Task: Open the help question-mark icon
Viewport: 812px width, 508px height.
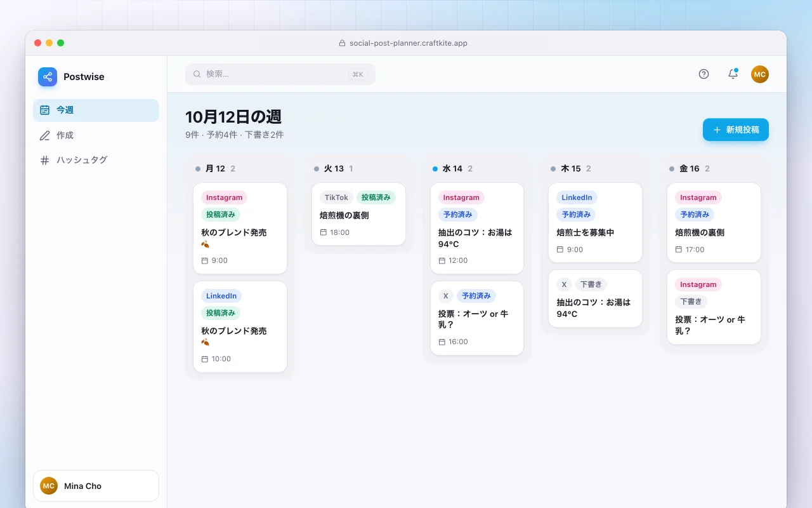Action: [704, 74]
